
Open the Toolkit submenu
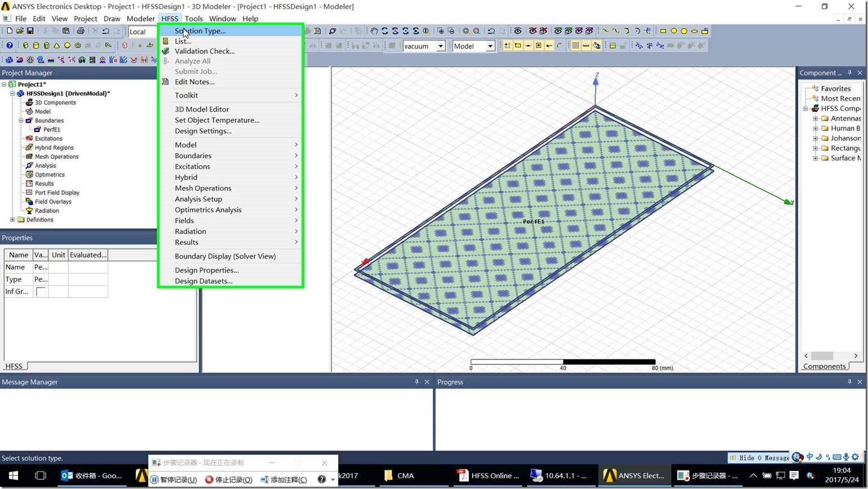pos(231,95)
